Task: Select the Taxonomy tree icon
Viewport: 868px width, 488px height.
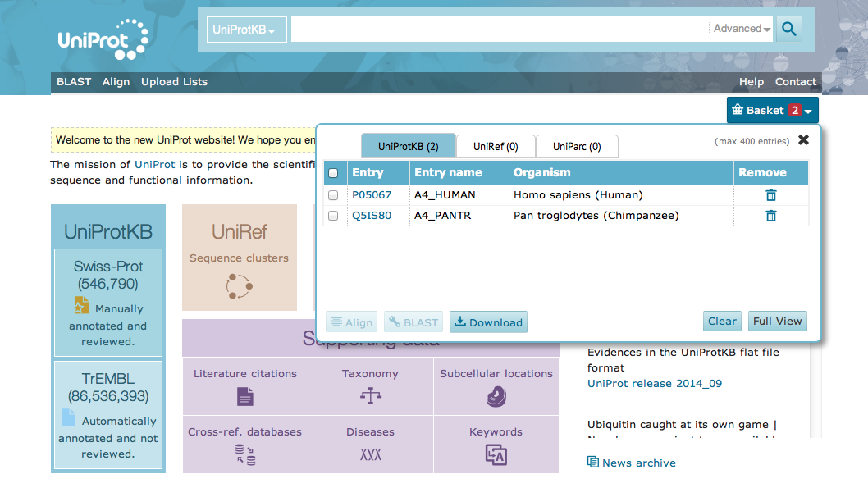Action: (x=370, y=396)
